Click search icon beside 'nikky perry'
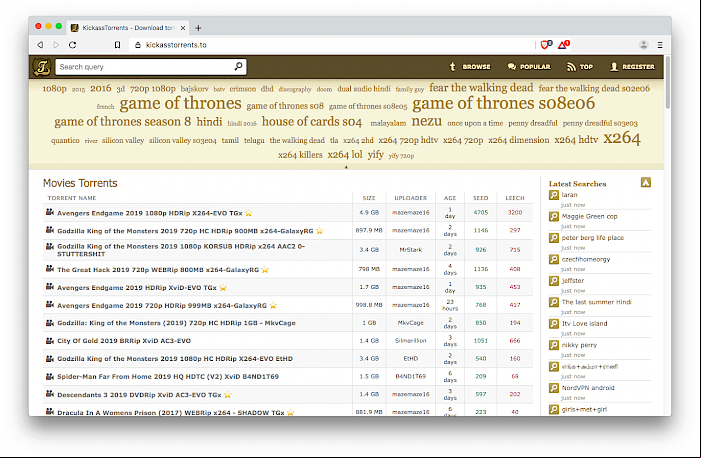This screenshot has width=701, height=458. [x=554, y=345]
